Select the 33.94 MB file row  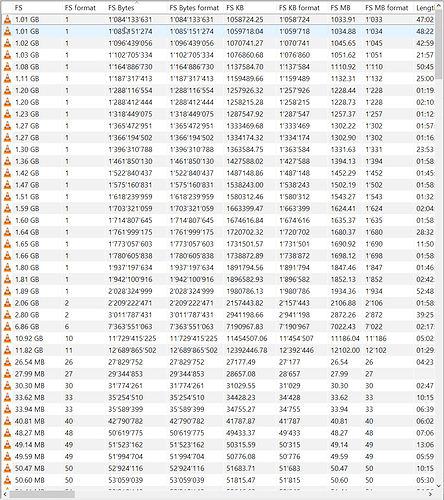[218, 409]
